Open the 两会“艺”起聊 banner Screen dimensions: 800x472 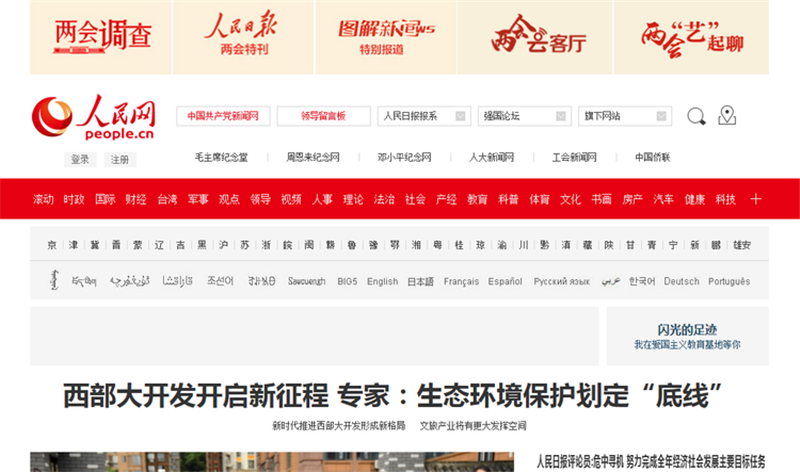coord(691,37)
